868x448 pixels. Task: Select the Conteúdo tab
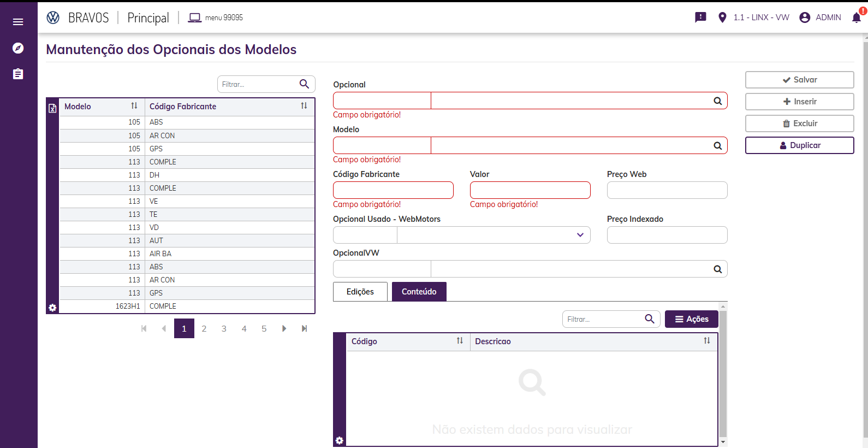click(x=419, y=292)
